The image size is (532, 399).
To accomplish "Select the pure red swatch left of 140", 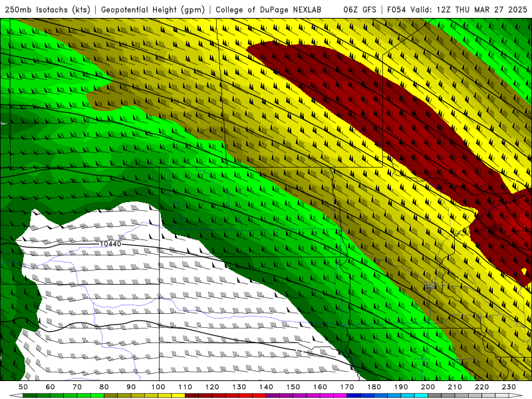I will click(x=259, y=396).
